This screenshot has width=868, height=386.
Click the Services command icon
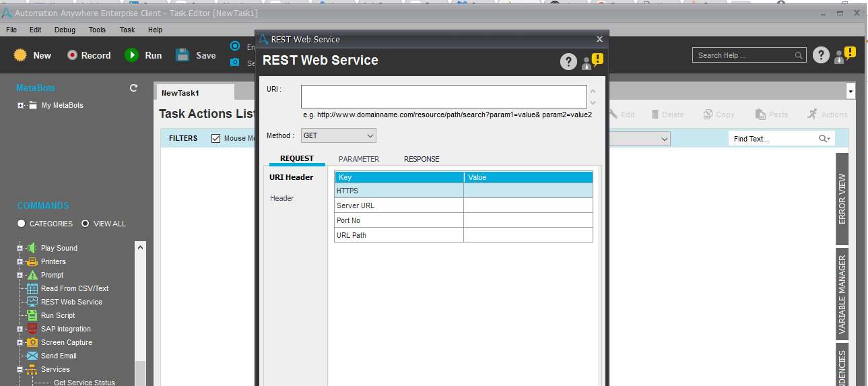click(x=32, y=369)
